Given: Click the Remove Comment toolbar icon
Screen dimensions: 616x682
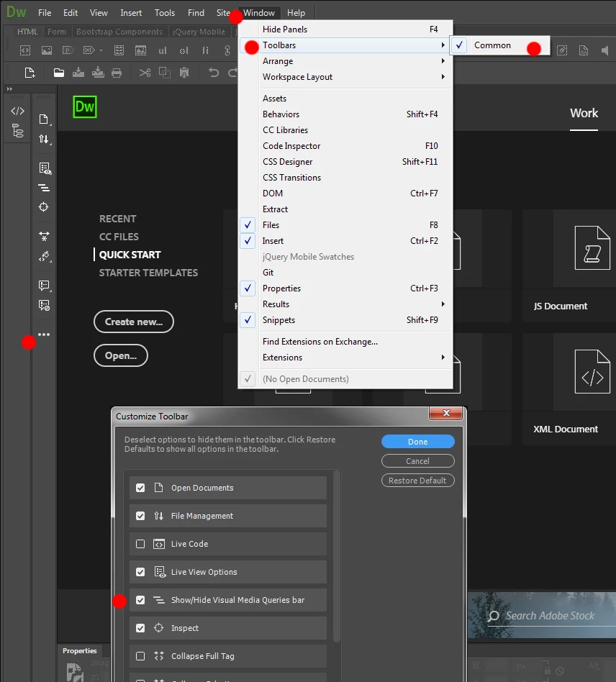Looking at the screenshot, I should pos(45,305).
